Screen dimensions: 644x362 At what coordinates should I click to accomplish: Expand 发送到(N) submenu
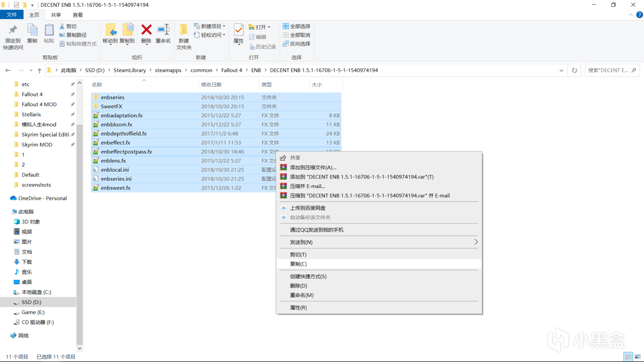click(x=379, y=242)
